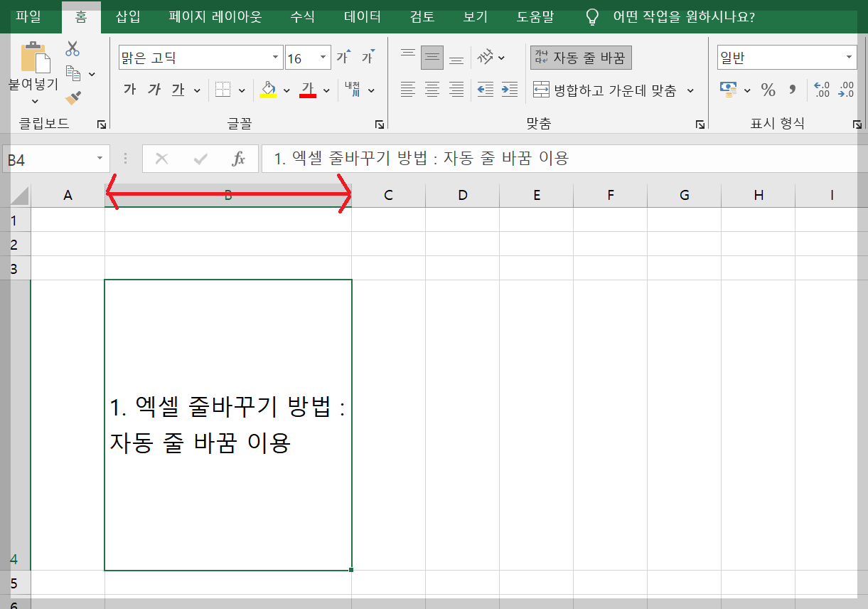Toggle italic formatting on
The width and height of the screenshot is (868, 609).
click(x=154, y=90)
